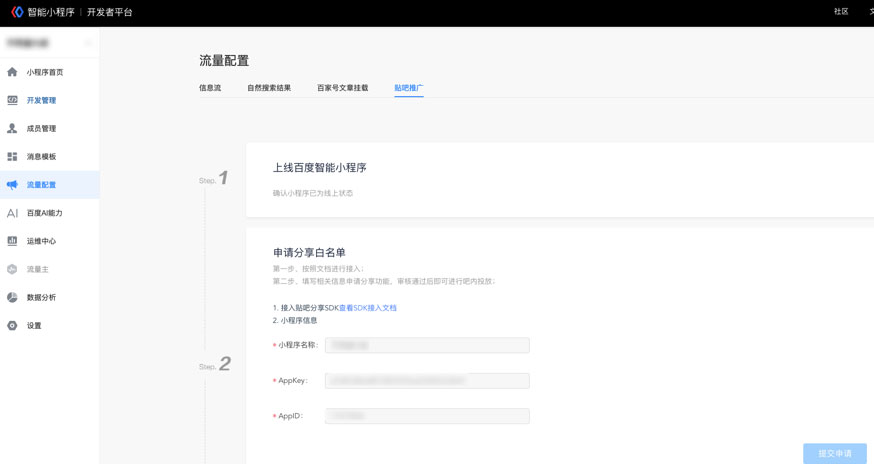The width and height of the screenshot is (874, 464).
Task: Select the 成员管理 person icon
Action: click(12, 128)
